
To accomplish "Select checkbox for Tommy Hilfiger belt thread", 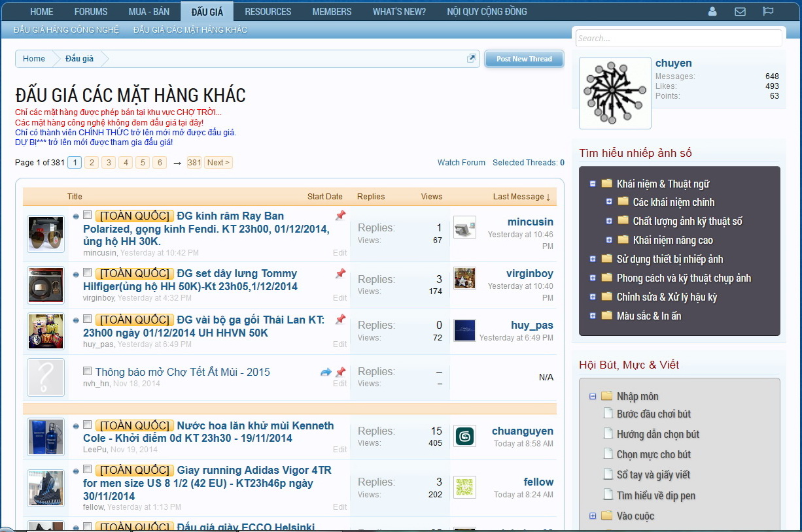I will (88, 273).
